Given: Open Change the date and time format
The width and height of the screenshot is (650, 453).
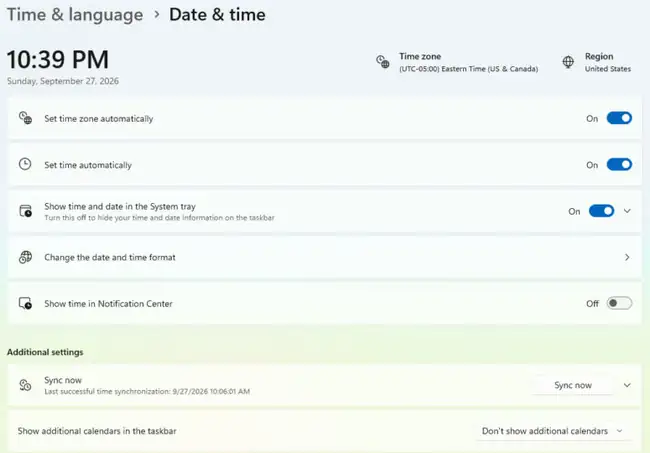Looking at the screenshot, I should (325, 257).
